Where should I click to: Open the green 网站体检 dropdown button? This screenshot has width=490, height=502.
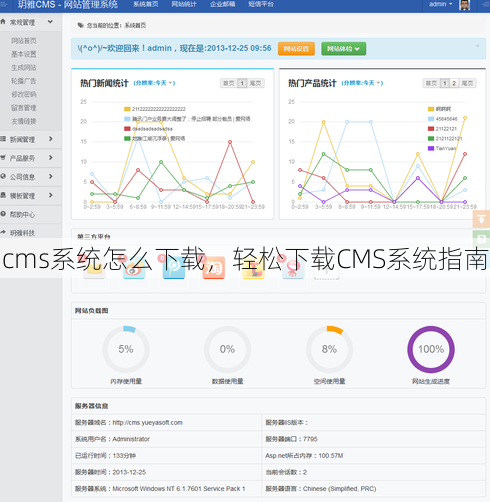point(344,49)
